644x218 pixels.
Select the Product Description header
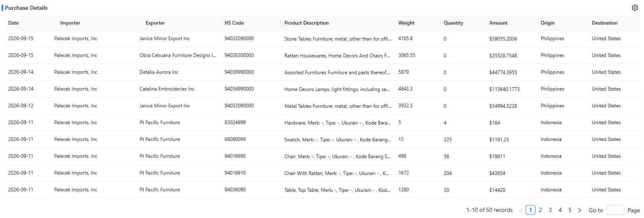click(306, 23)
